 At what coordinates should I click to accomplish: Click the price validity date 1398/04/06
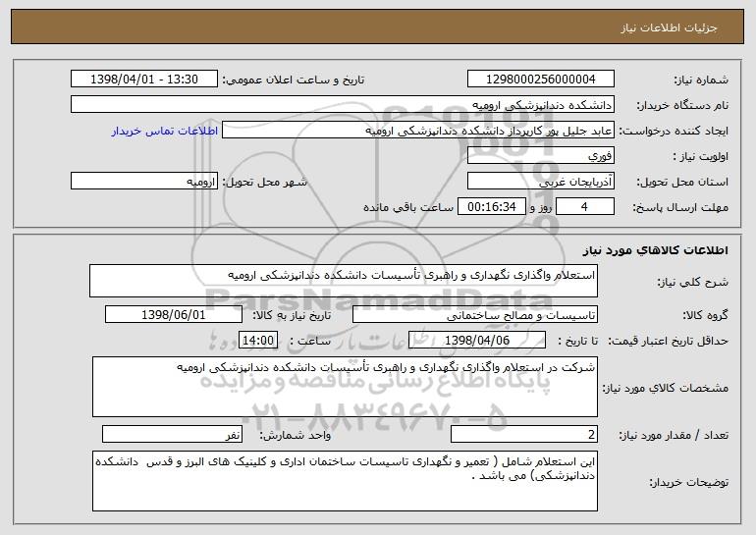(477, 341)
